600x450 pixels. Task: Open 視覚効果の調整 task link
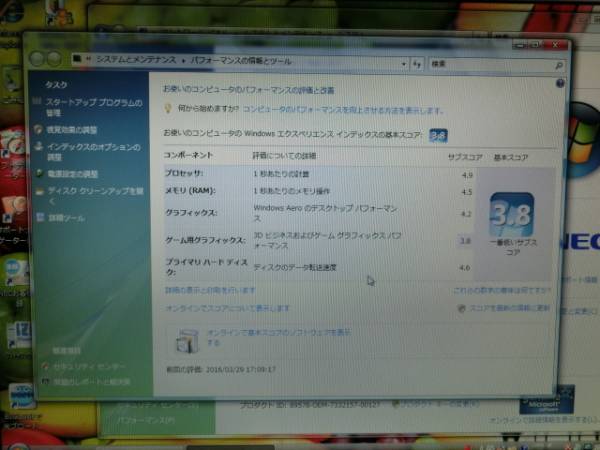tap(72, 130)
